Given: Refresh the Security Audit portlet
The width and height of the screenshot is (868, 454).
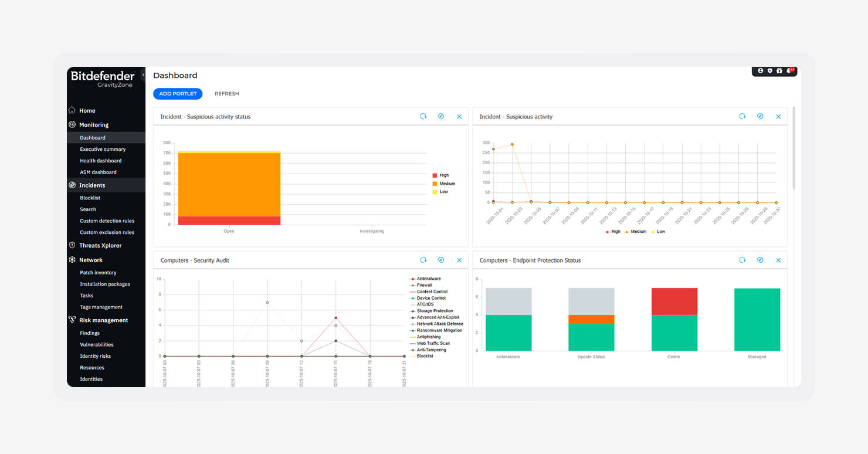Looking at the screenshot, I should click(423, 260).
